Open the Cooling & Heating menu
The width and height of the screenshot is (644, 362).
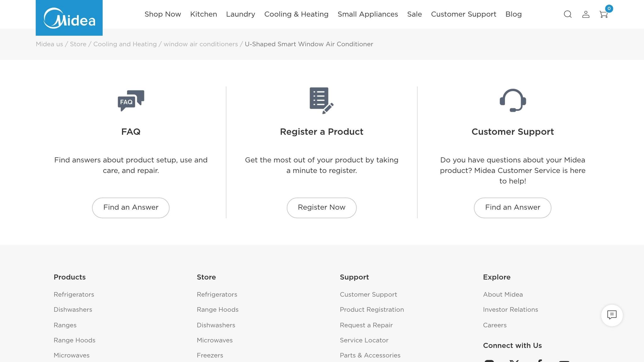point(296,14)
